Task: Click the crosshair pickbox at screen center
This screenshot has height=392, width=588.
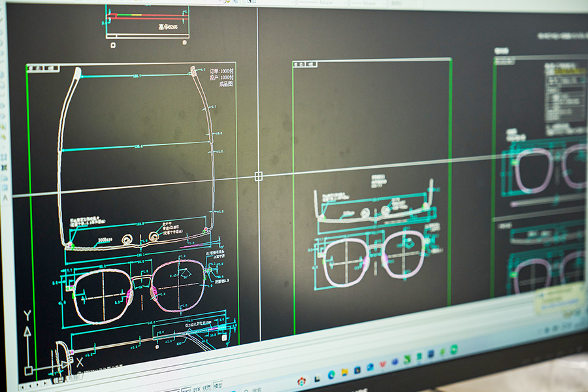Action: [258, 176]
